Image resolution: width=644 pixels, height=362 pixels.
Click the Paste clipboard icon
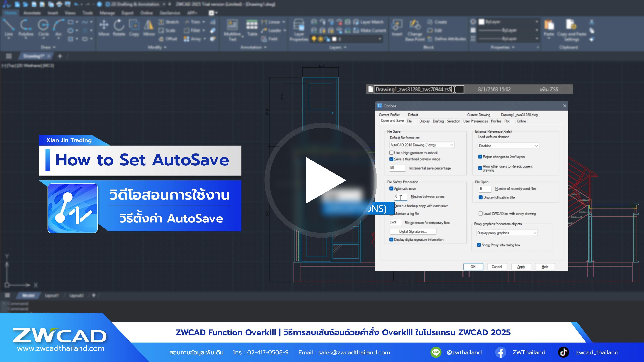tap(549, 25)
